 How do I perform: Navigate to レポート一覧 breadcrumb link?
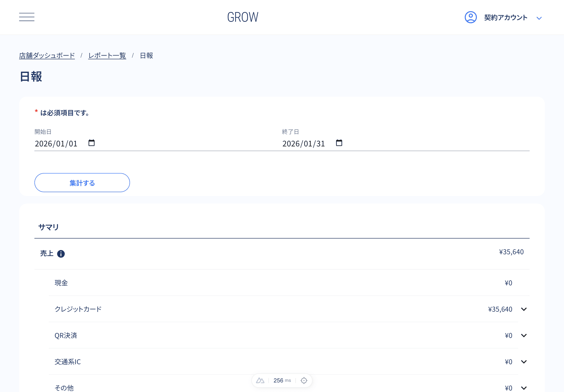point(107,56)
